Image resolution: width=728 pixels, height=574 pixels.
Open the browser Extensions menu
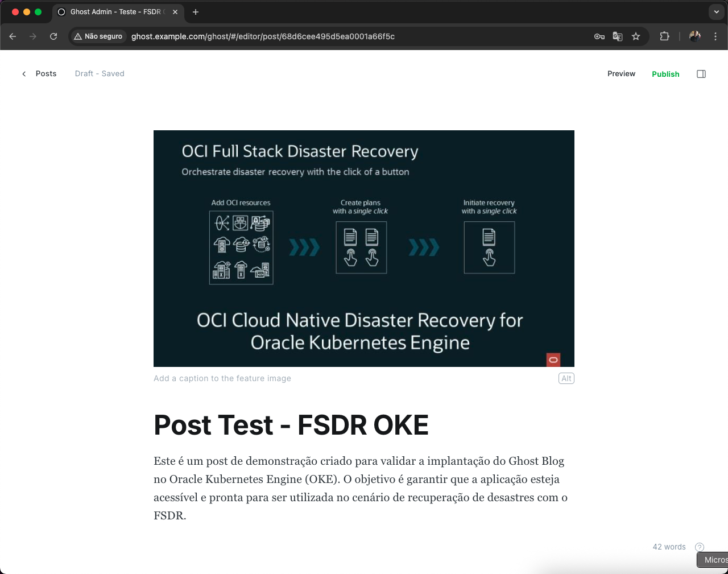[x=664, y=36]
